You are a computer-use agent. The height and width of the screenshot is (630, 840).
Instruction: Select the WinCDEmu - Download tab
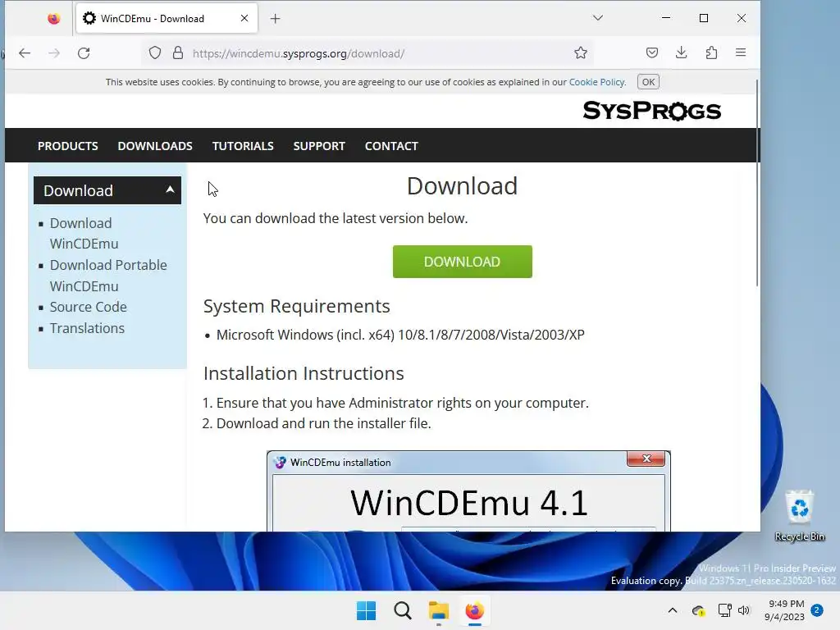click(x=167, y=19)
